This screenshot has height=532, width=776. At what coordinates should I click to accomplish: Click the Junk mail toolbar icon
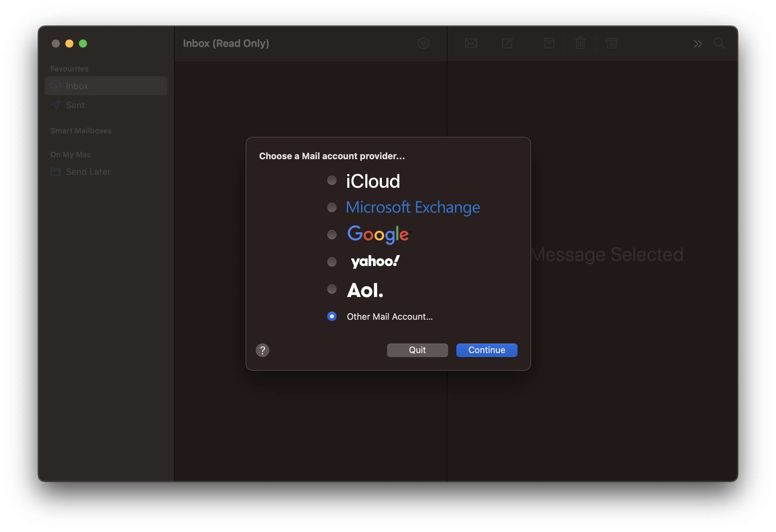[x=611, y=43]
